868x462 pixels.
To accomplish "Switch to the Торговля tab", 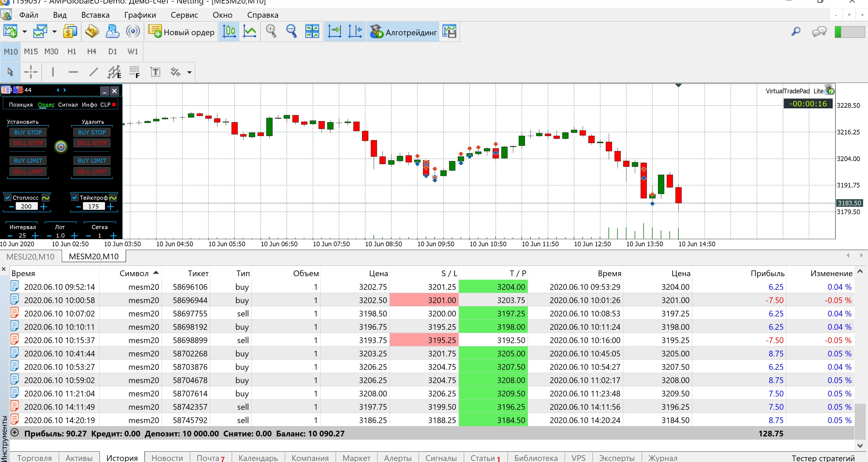I will (34, 458).
